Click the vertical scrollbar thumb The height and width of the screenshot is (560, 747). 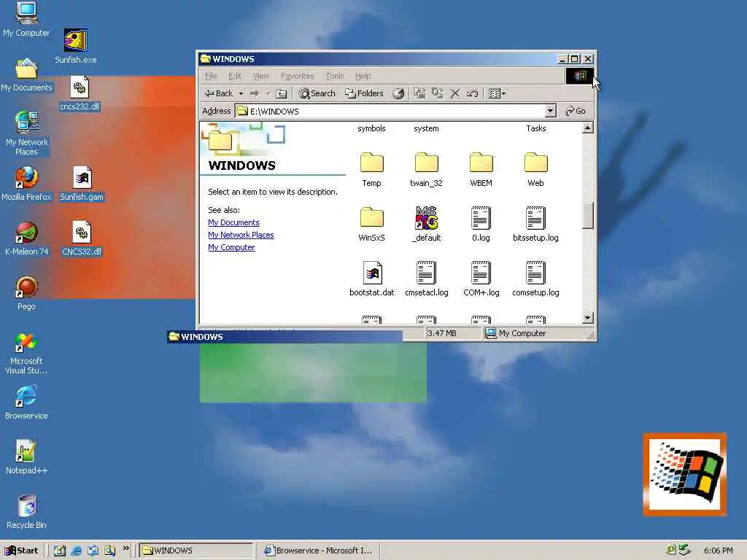point(588,216)
